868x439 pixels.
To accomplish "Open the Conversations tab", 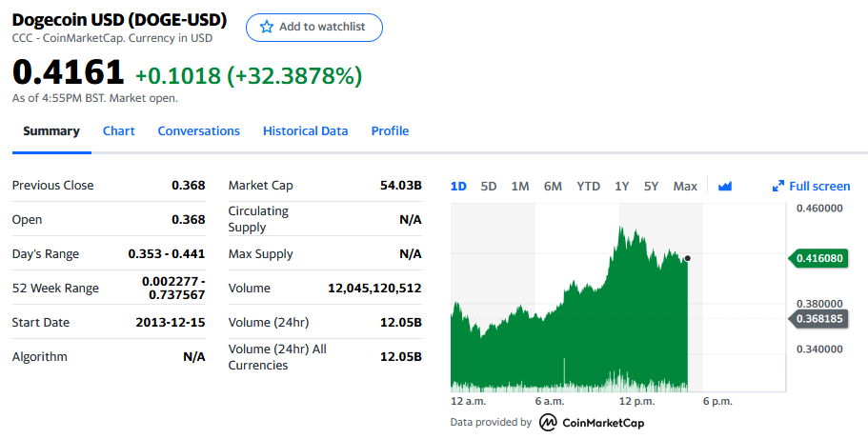I will pyautogui.click(x=199, y=131).
